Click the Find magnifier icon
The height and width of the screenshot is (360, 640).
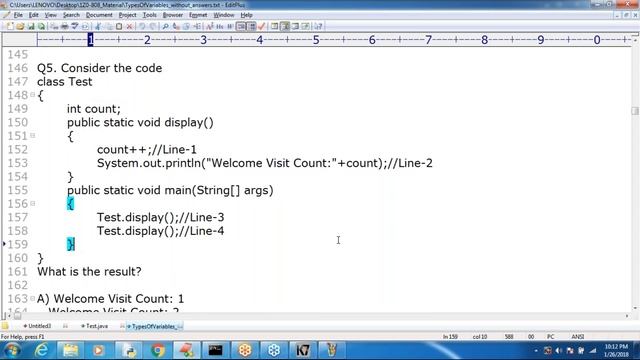click(165, 27)
